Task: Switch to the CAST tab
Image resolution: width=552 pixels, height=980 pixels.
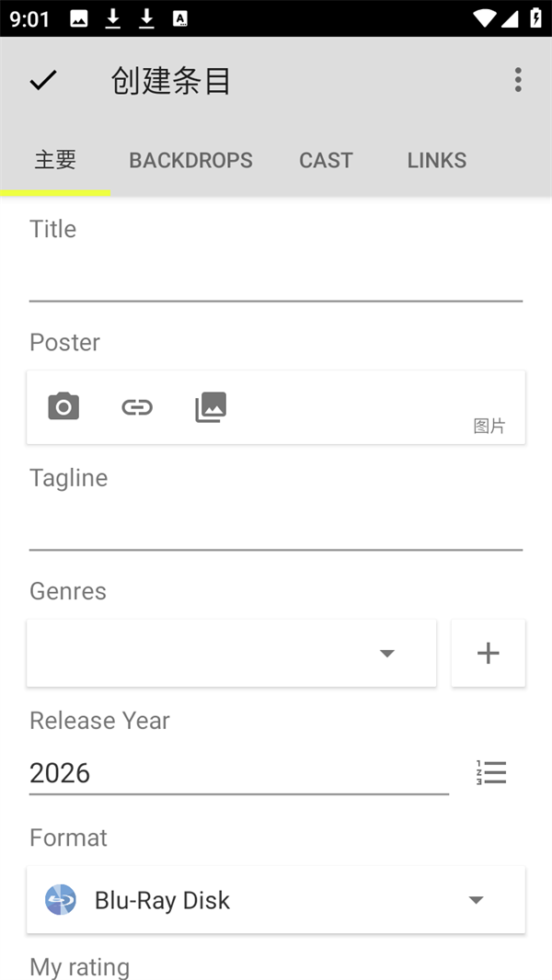Action: click(x=326, y=160)
